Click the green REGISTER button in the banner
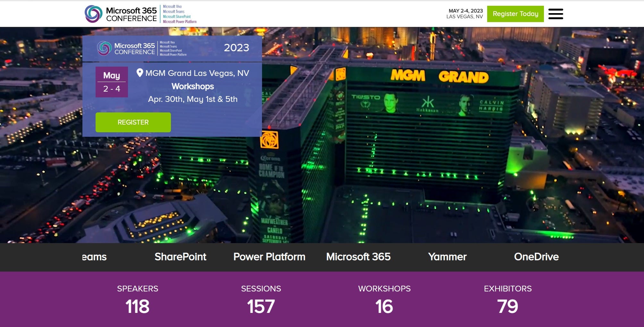The image size is (644, 327). point(133,122)
